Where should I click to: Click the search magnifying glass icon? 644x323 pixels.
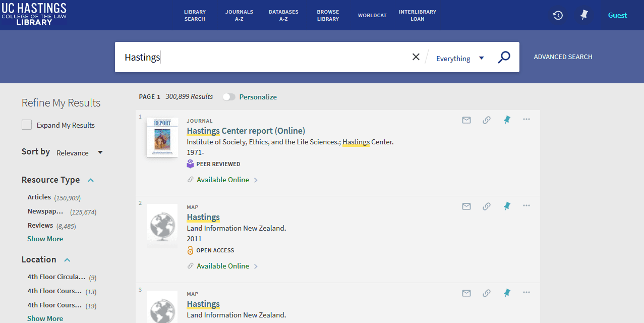tap(504, 58)
